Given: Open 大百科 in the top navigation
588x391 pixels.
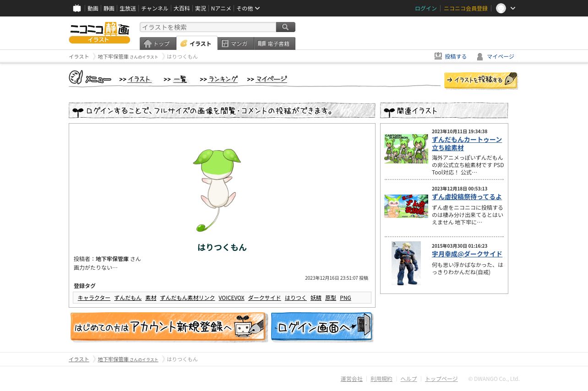Looking at the screenshot, I should (181, 8).
